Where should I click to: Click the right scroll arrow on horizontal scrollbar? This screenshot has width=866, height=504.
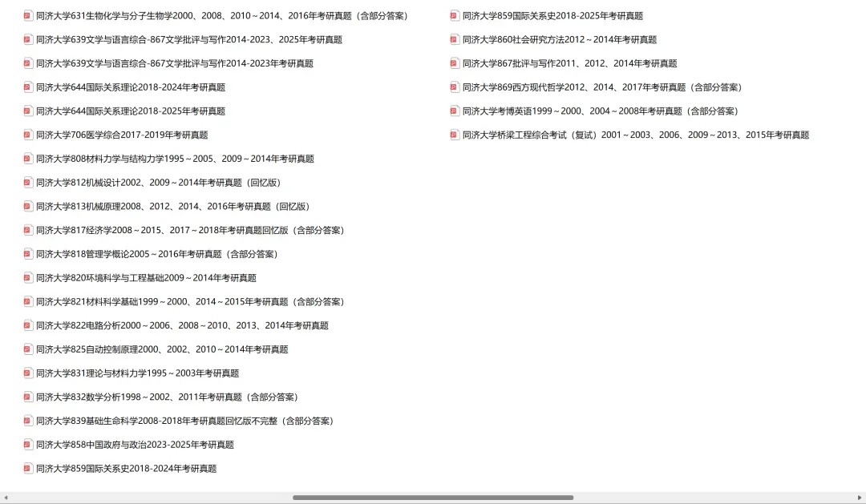[860, 498]
